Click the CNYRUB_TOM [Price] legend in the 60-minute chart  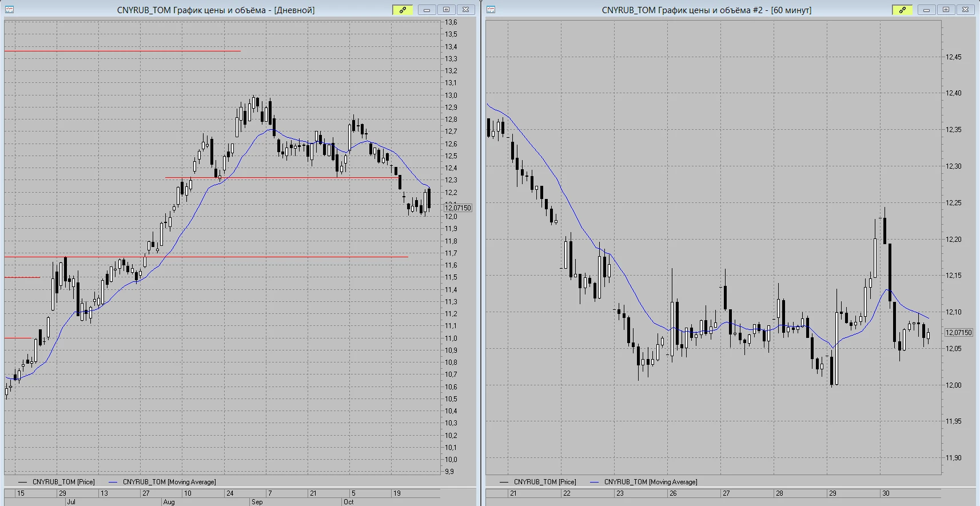tap(545, 482)
